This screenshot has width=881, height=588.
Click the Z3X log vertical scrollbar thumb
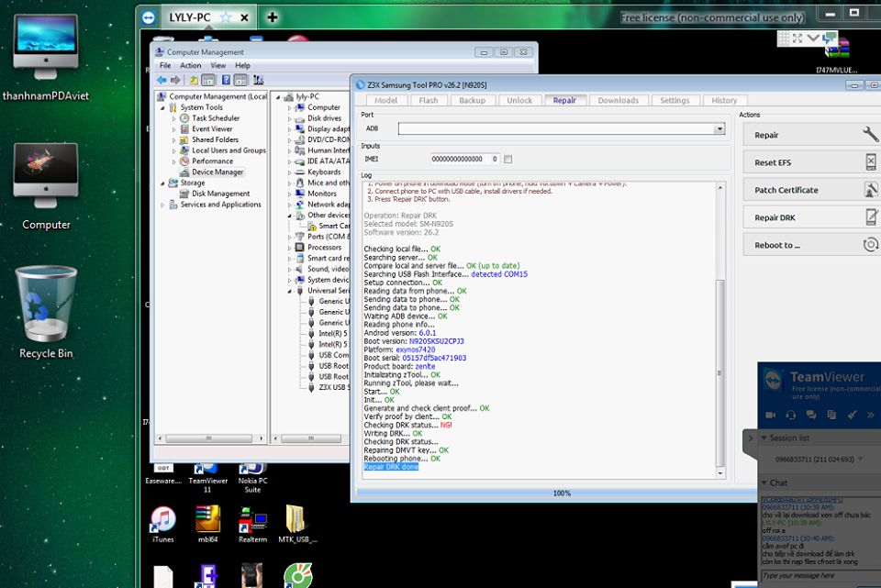click(x=719, y=373)
